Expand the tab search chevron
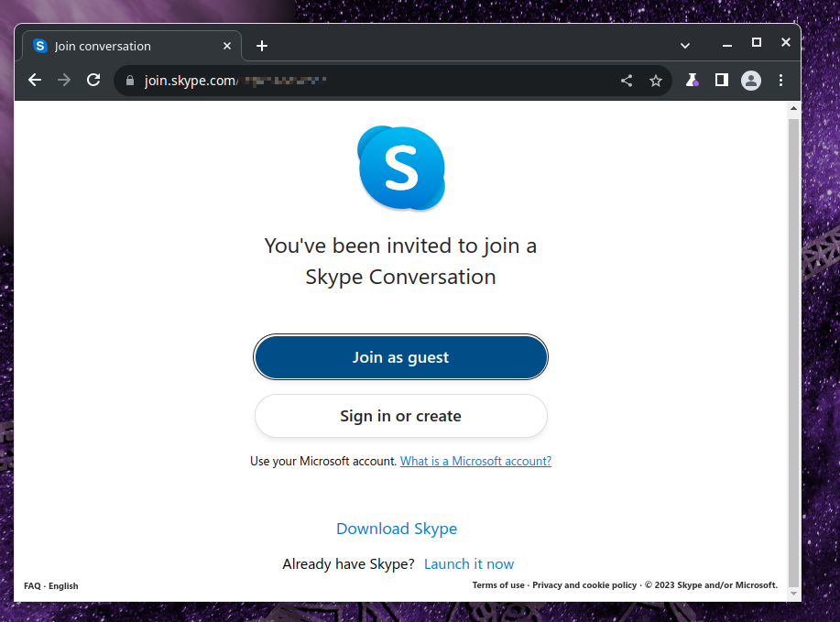 coord(684,46)
